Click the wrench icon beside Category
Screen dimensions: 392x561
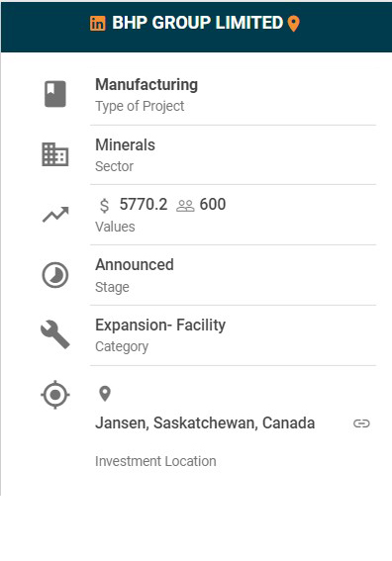[x=55, y=334]
